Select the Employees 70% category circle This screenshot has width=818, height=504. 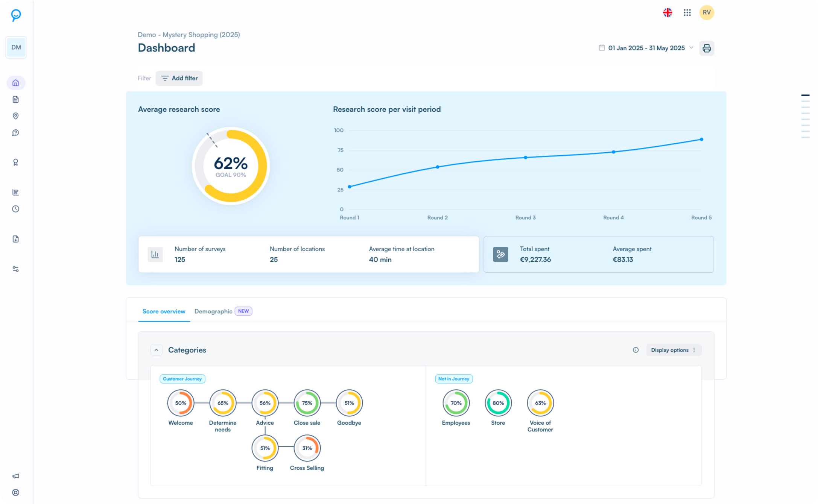(456, 403)
